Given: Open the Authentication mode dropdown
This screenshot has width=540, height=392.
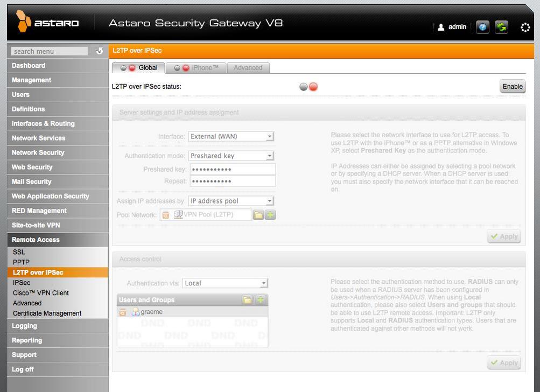Looking at the screenshot, I should [231, 156].
